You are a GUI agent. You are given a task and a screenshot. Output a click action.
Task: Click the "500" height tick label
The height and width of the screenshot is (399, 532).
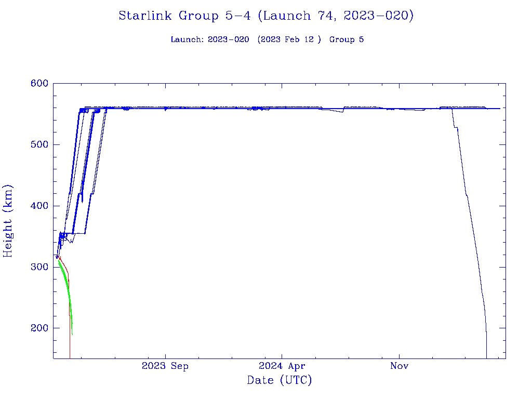pyautogui.click(x=39, y=144)
